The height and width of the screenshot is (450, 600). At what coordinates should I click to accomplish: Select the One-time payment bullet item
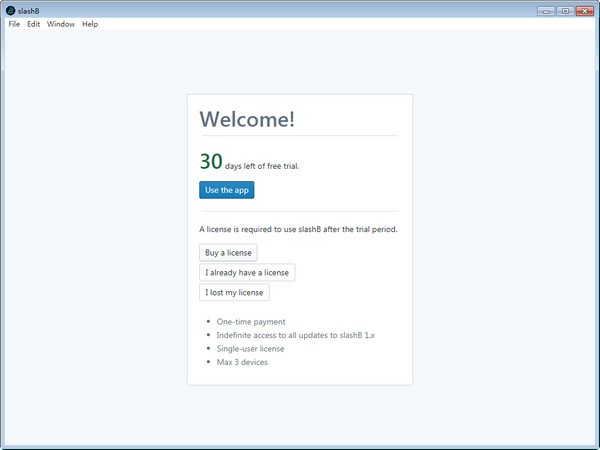251,322
